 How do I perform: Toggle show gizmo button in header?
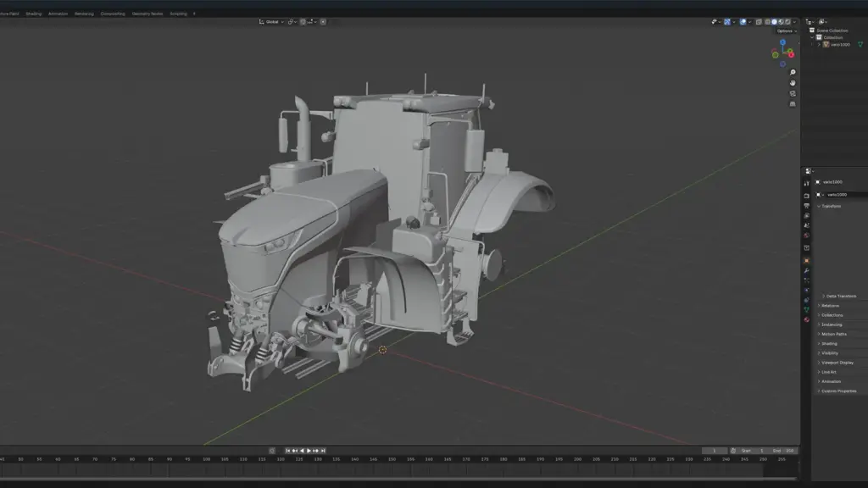728,22
